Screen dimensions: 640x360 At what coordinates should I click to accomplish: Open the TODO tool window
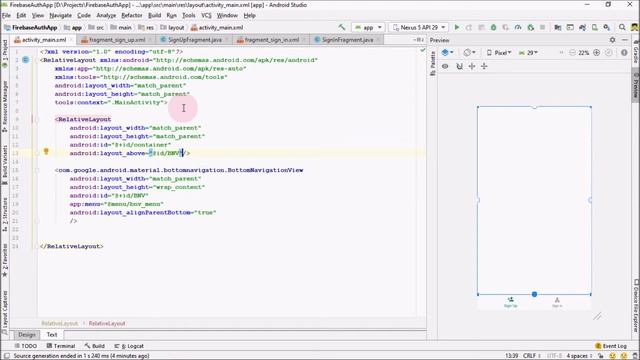26,346
